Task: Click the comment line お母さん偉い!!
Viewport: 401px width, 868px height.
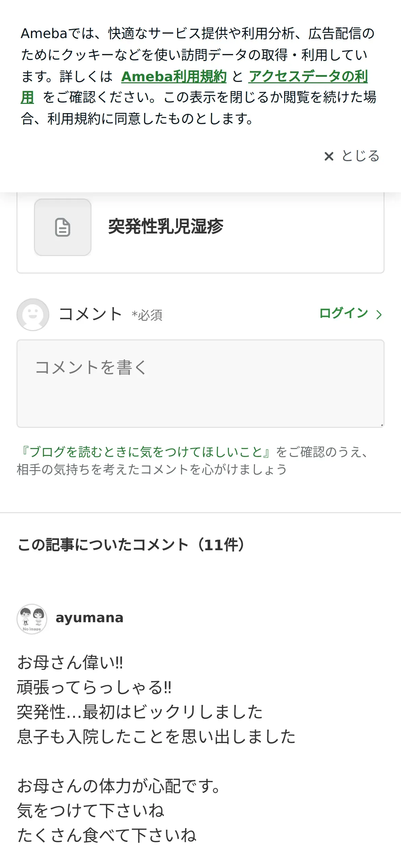Action: pos(70,663)
